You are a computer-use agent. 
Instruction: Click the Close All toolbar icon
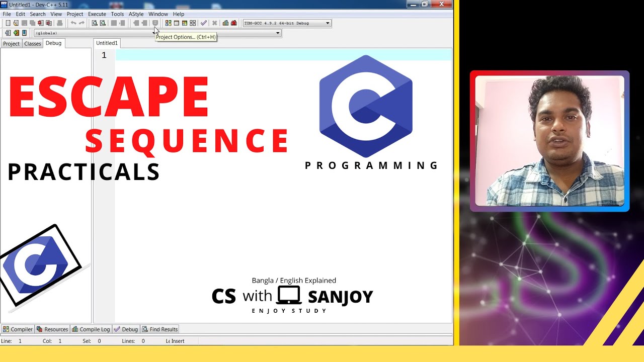pos(48,23)
